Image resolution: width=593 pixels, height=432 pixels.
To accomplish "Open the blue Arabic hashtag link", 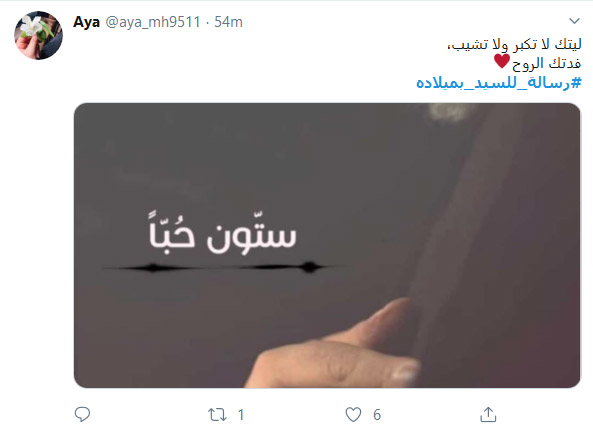I will [498, 82].
